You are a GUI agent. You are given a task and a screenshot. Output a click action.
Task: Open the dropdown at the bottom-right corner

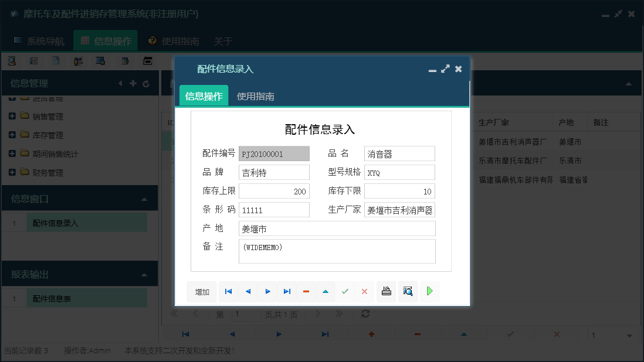tap(613, 334)
